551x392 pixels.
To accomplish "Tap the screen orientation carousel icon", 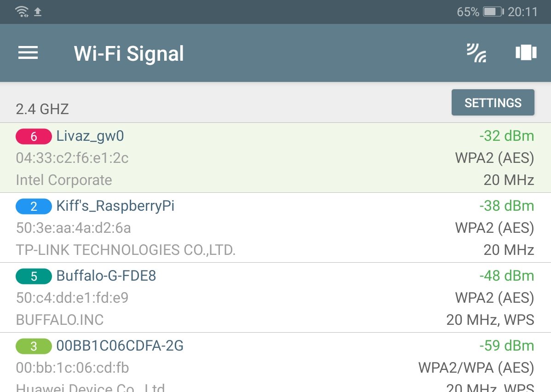I will click(526, 52).
